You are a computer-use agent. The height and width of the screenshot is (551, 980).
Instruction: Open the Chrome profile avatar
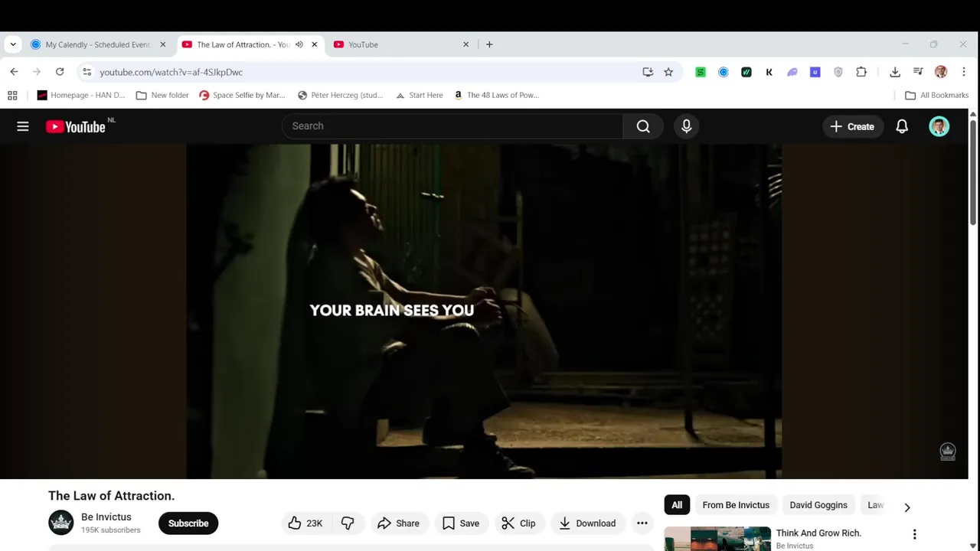pos(941,72)
